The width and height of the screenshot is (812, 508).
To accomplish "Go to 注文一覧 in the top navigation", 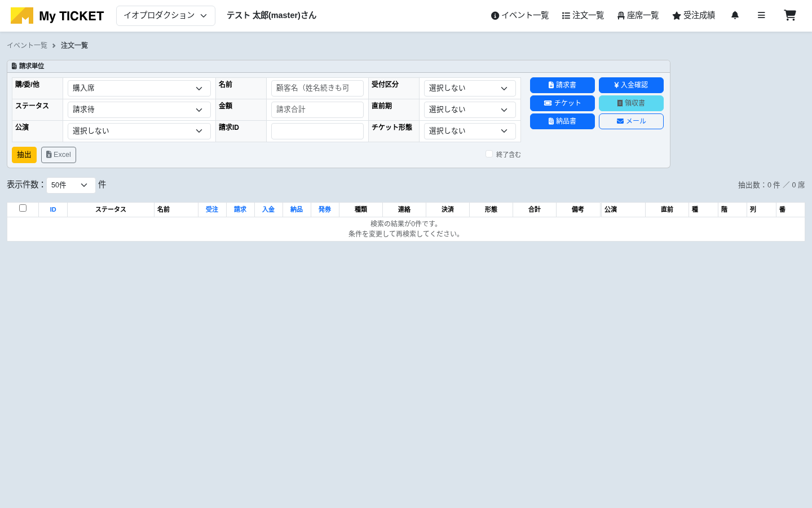I will click(583, 15).
